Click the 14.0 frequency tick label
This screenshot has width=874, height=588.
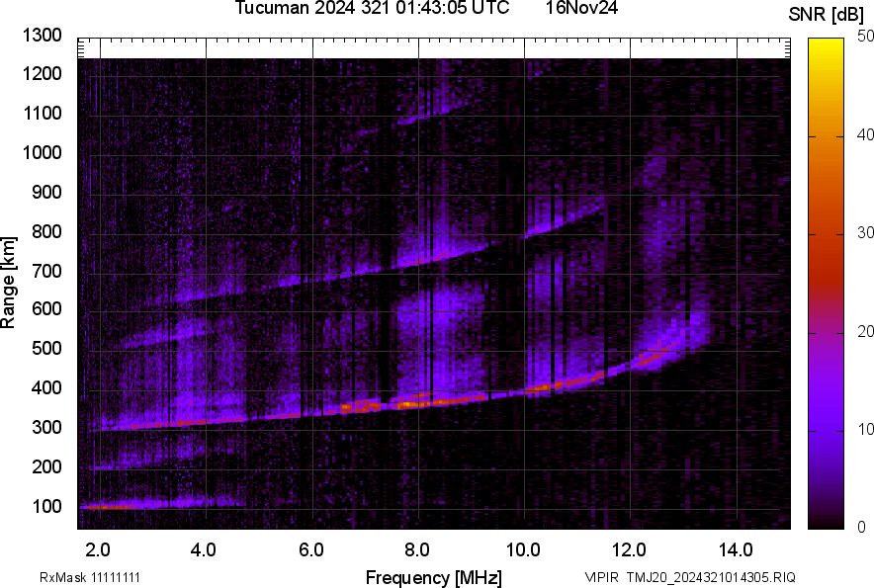[x=737, y=549]
